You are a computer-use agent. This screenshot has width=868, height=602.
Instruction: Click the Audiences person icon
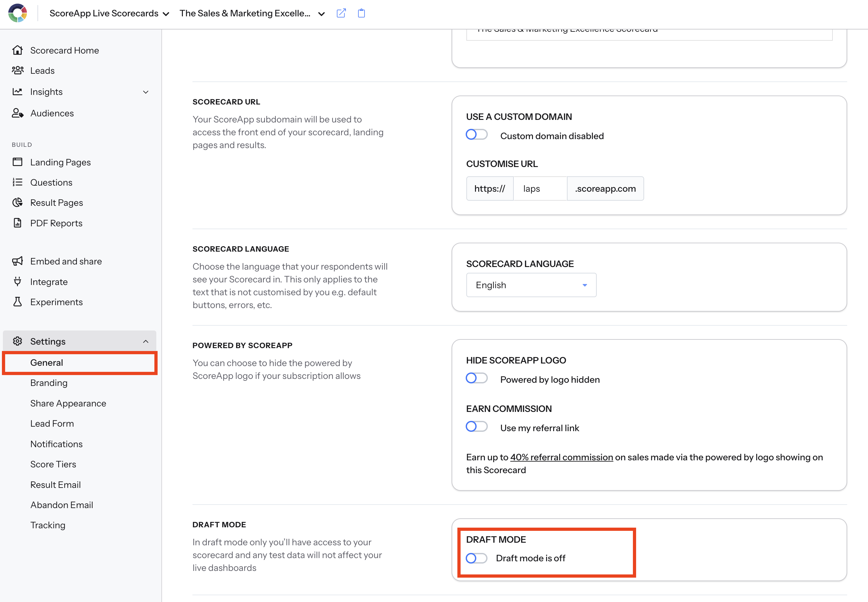pyautogui.click(x=17, y=113)
